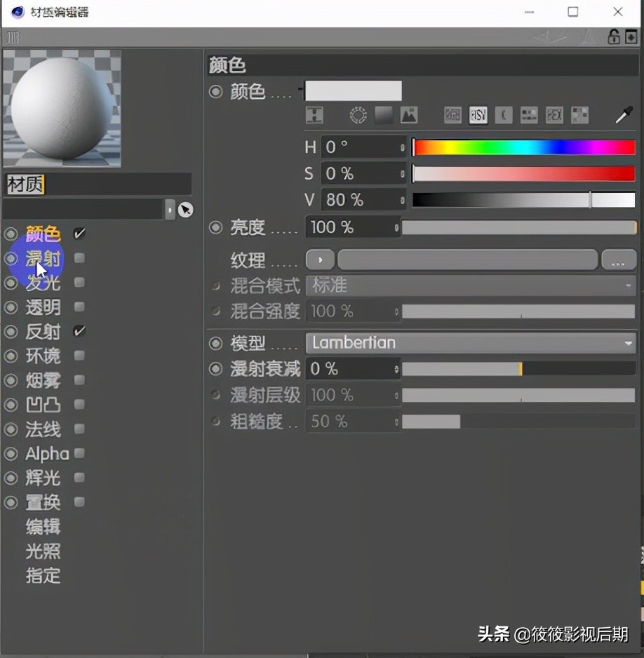
Task: Open the Lambertian 模型 dropdown
Action: pos(470,343)
